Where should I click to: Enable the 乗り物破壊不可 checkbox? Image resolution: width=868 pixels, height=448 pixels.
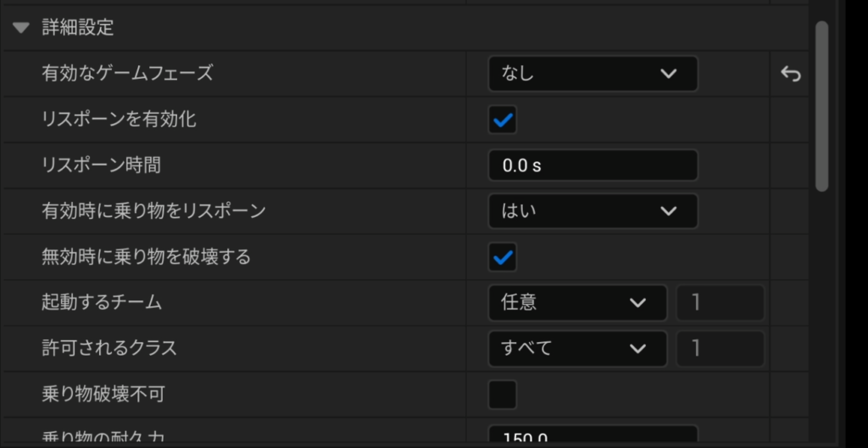503,395
